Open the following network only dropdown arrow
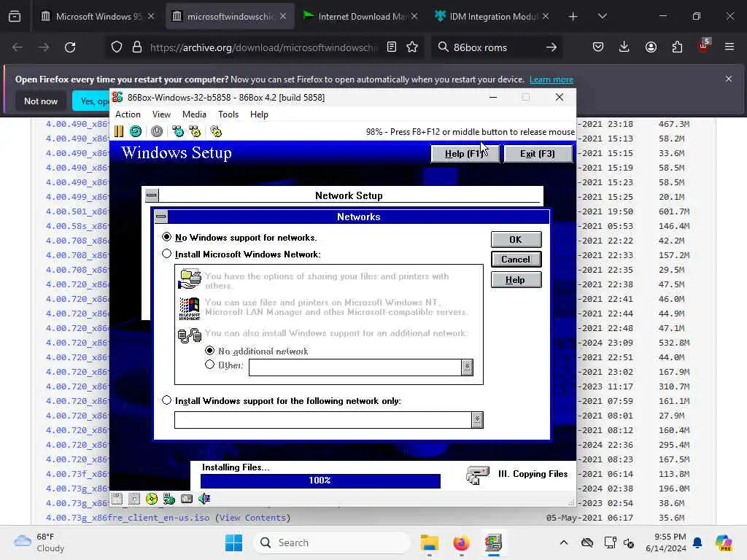747x560 pixels. [477, 420]
